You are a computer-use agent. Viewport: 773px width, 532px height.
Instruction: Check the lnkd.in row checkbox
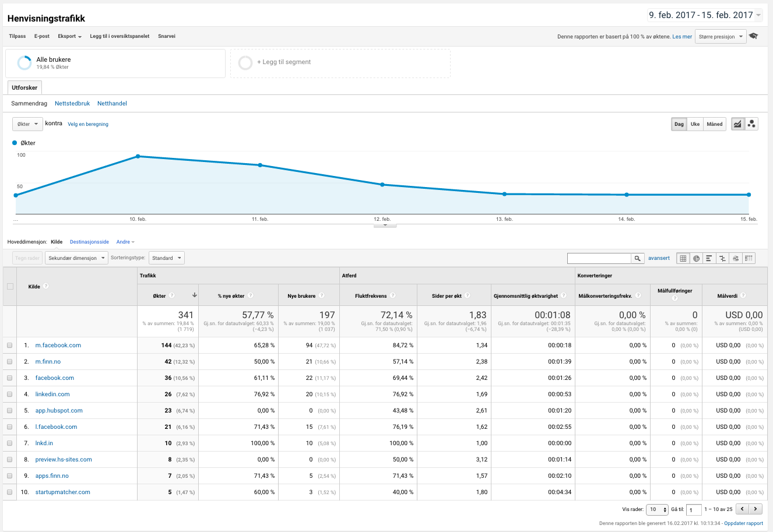10,443
